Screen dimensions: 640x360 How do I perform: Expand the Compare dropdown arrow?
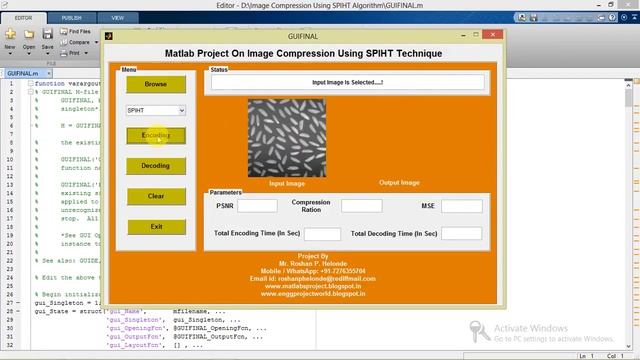click(96, 42)
